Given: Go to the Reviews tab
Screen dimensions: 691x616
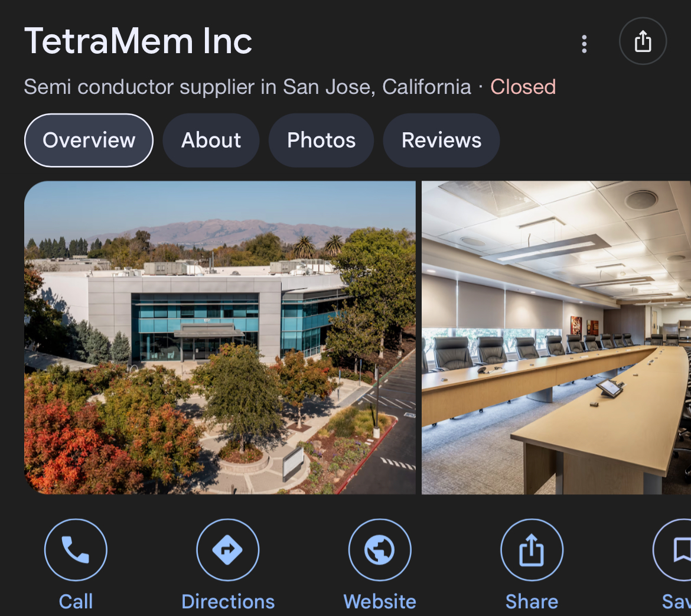Looking at the screenshot, I should 441,140.
